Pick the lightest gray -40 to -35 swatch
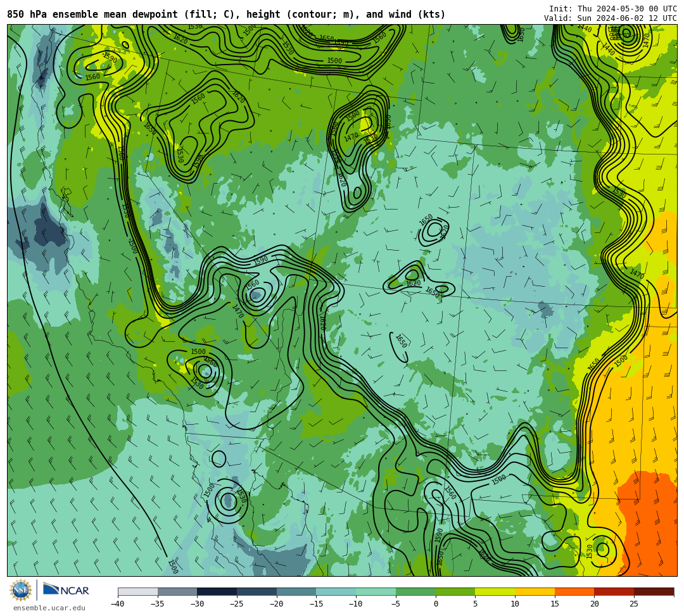This screenshot has width=684, height=616. pyautogui.click(x=138, y=591)
